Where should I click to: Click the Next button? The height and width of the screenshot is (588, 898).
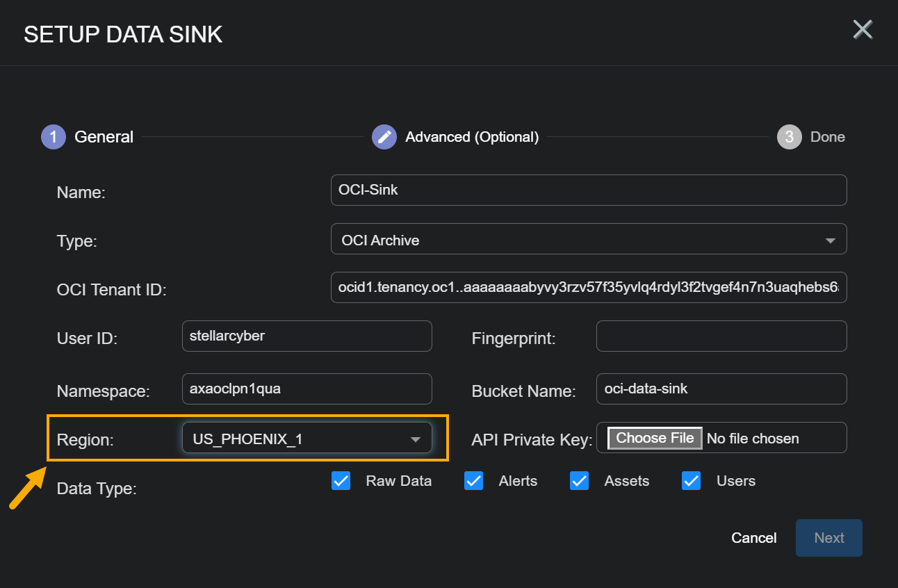[x=828, y=538]
